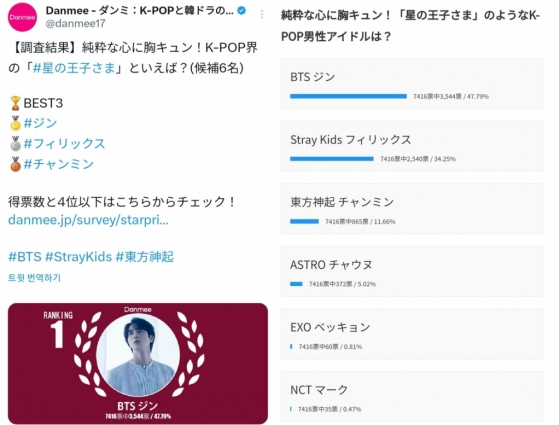Click the BTS ジン vote progress bar
Viewport: 560px width, 425px height.
click(348, 96)
